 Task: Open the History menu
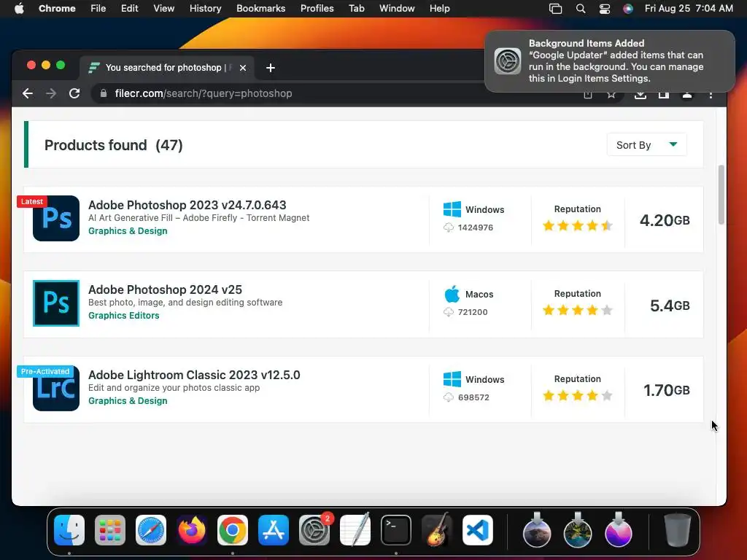[205, 9]
